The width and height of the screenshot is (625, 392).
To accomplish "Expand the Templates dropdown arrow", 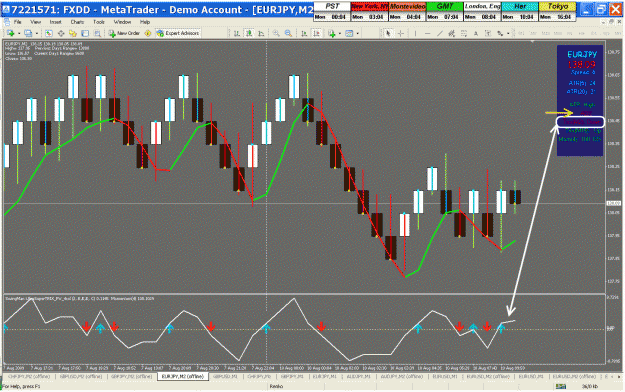I will [358, 33].
